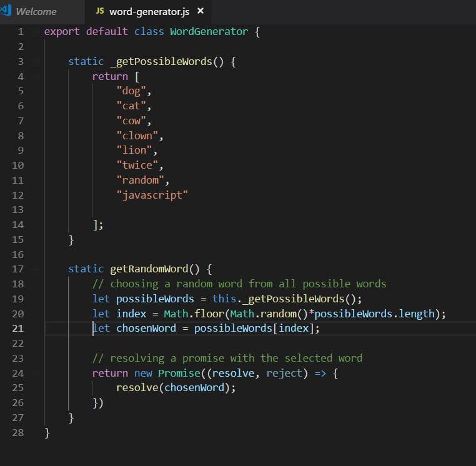The width and height of the screenshot is (476, 466).
Task: Click the final closing brace on line 28
Action: (x=47, y=433)
